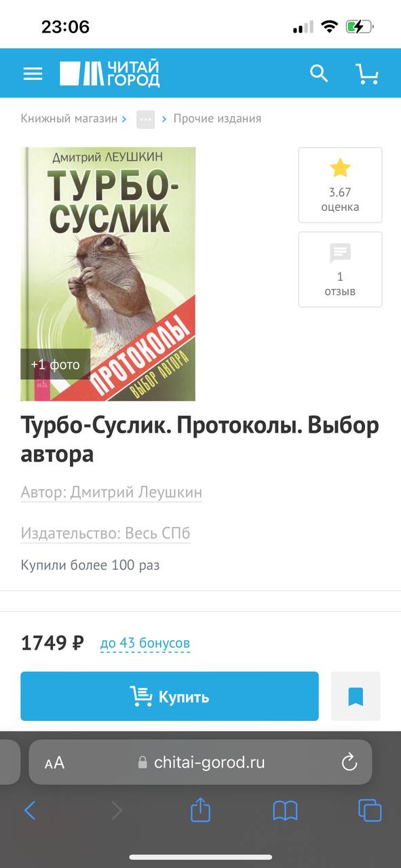Viewport: 401px width, 868px height.
Task: Open the shopping cart icon
Action: [x=367, y=73]
